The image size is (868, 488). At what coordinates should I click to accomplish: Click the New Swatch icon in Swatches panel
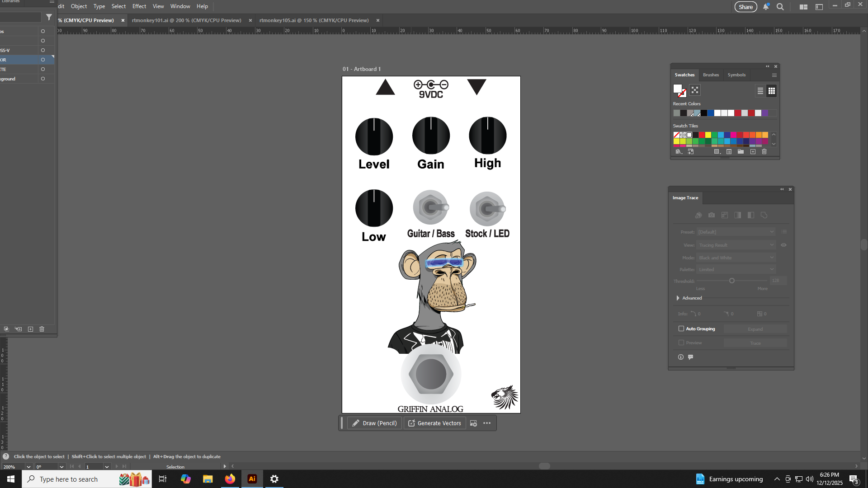pos(753,152)
